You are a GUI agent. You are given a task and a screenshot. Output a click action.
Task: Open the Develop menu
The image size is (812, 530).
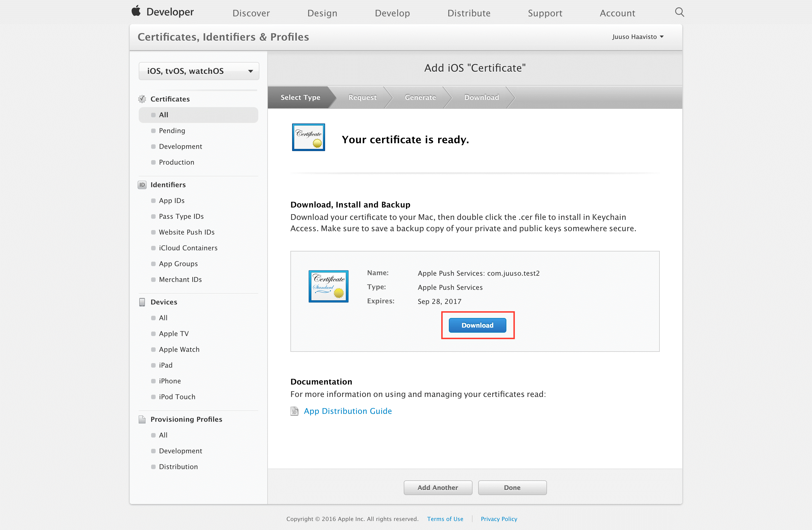(x=392, y=13)
